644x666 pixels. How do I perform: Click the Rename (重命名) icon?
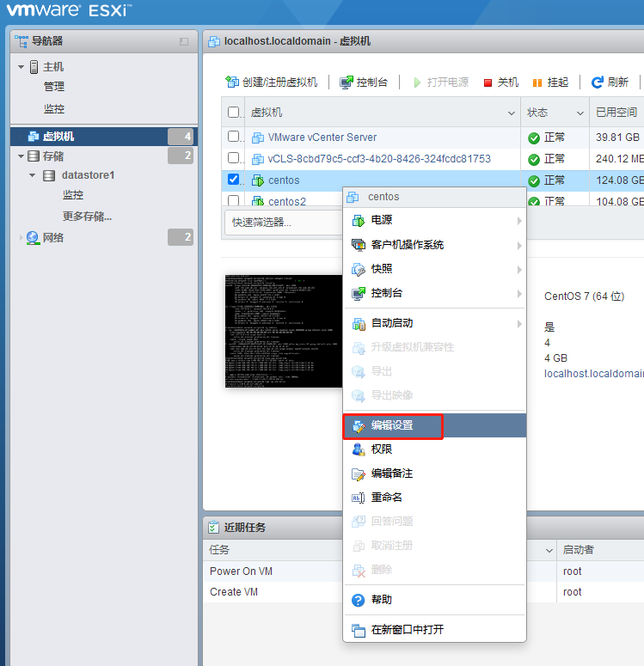tap(359, 498)
